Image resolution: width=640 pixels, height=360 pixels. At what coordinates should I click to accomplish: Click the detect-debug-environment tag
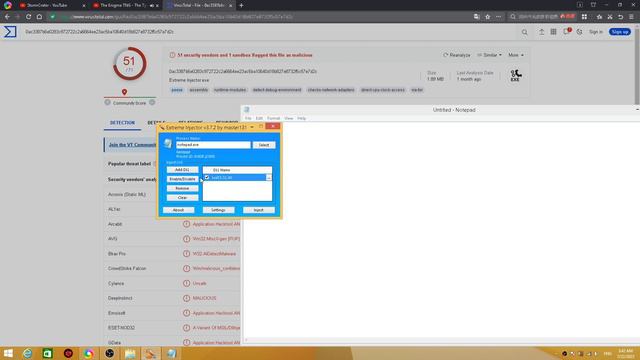click(x=277, y=90)
